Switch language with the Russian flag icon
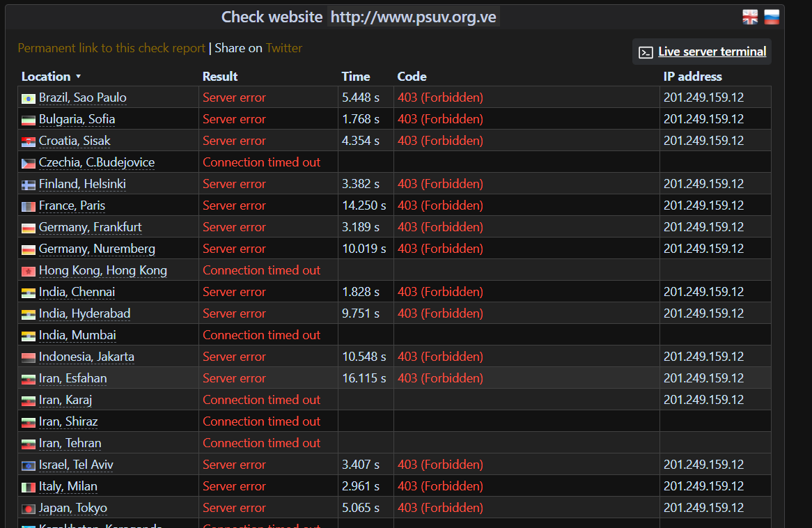Viewport: 812px width, 528px height. (772, 17)
